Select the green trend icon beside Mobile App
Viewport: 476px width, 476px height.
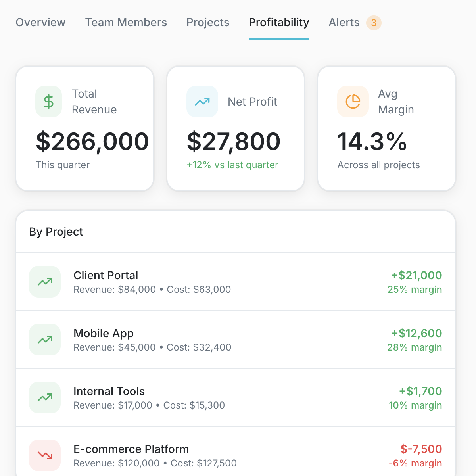point(44,340)
